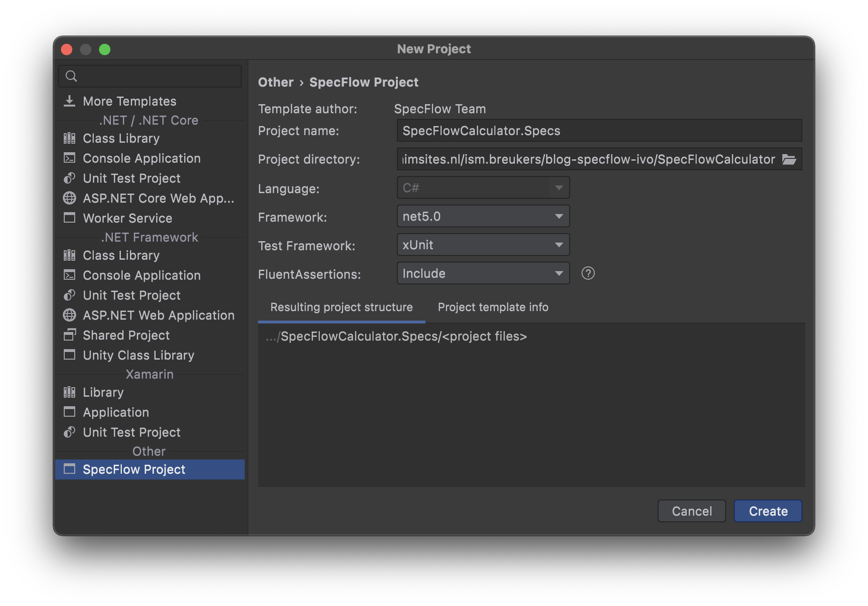Open More Templates download icon
Screen dimensions: 868x606
point(69,101)
